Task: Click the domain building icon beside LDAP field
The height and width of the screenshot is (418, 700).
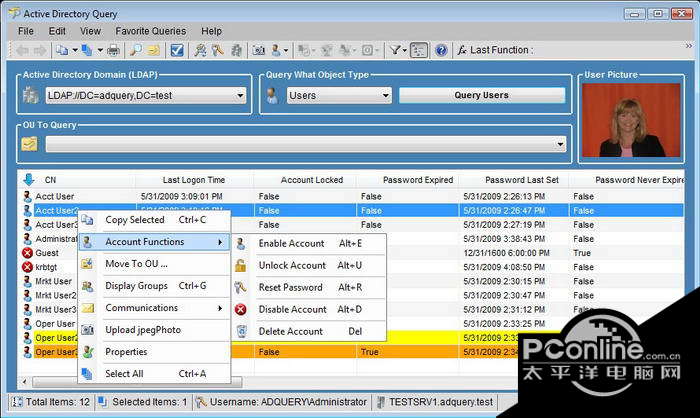Action: click(30, 95)
